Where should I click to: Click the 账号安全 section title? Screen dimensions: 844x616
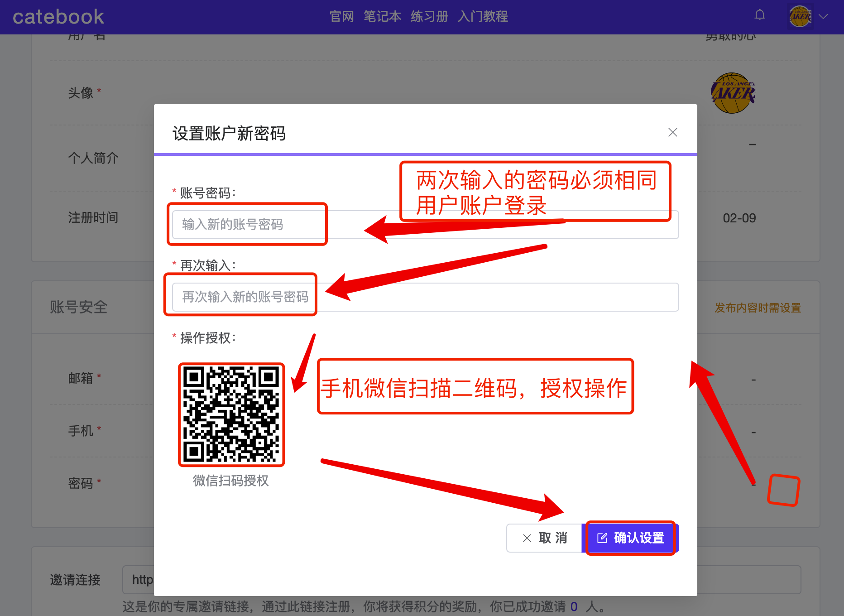point(78,307)
